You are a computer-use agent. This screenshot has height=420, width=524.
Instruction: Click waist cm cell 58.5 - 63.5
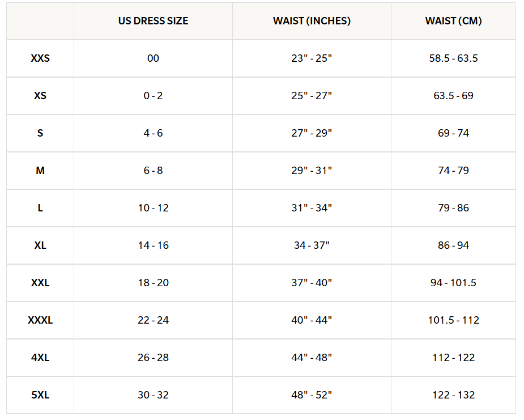pyautogui.click(x=453, y=58)
